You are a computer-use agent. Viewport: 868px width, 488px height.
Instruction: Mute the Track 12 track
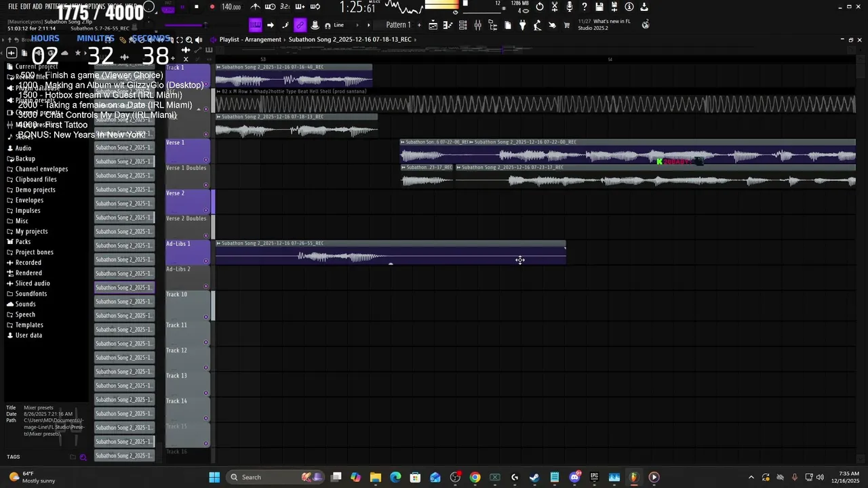(206, 367)
